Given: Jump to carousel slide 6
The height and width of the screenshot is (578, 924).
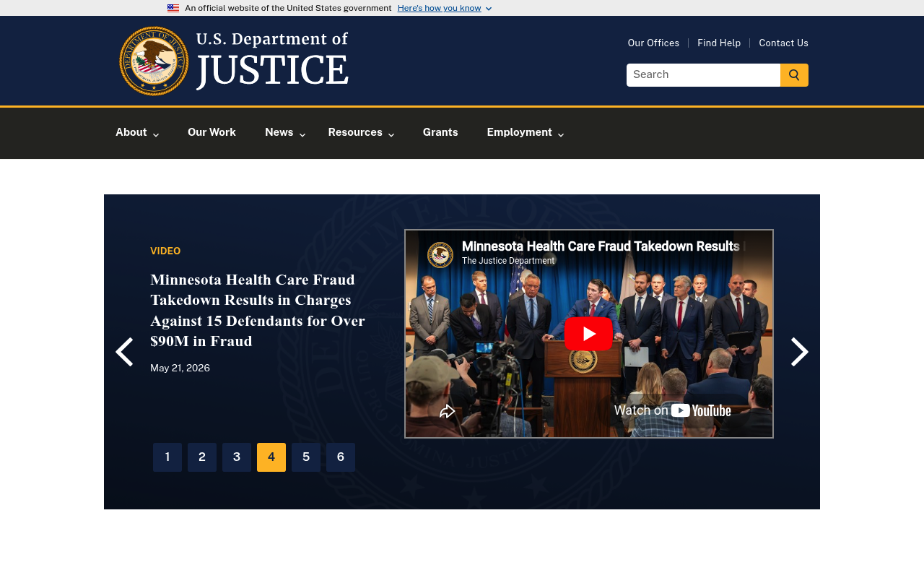Looking at the screenshot, I should pos(341,457).
